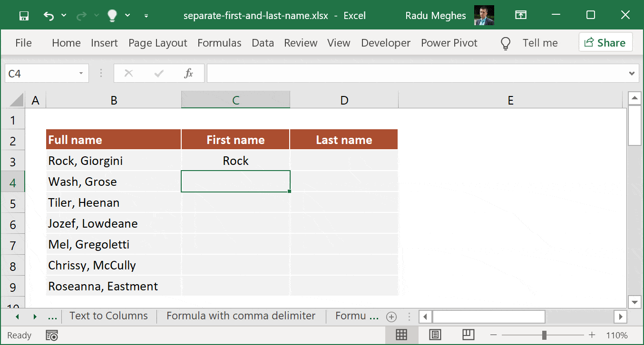Click the Formula with comma delimiter sheet tab

tap(240, 316)
